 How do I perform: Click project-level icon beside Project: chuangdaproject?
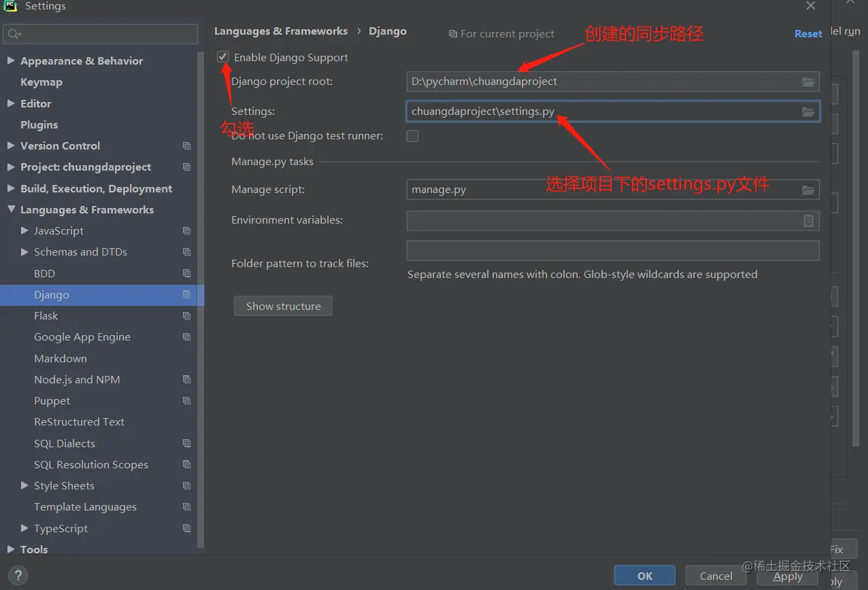coord(187,167)
